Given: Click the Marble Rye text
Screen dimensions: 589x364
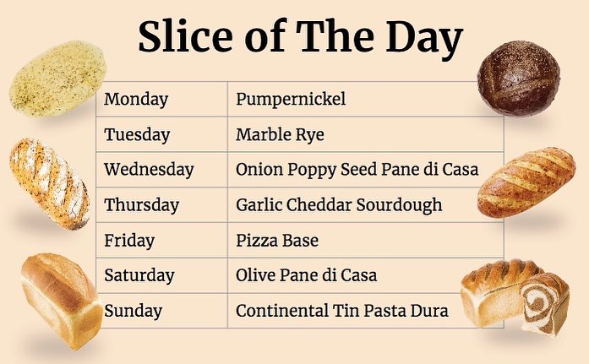Looking at the screenshot, I should (280, 135).
